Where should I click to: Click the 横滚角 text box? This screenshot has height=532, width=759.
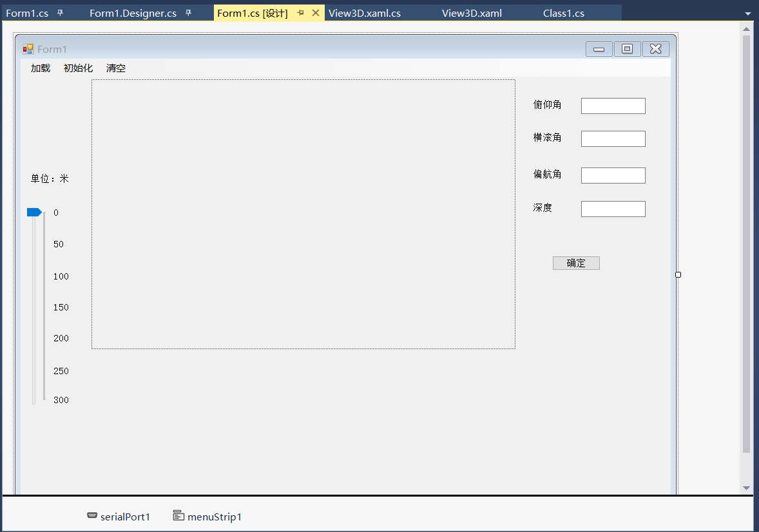613,139
